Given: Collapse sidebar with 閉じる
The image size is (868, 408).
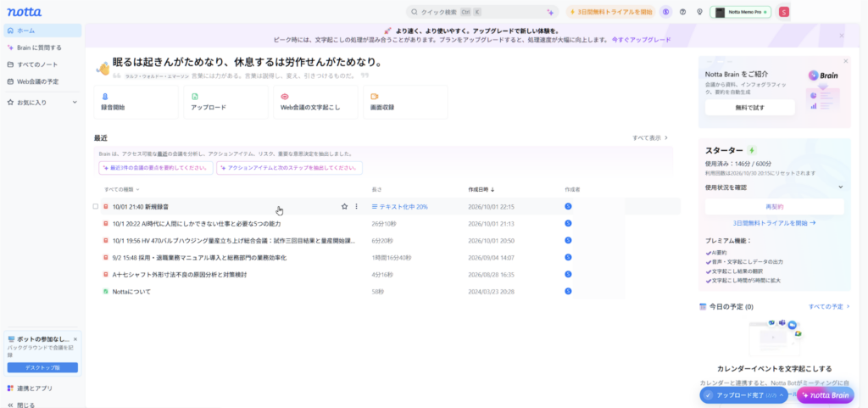Looking at the screenshot, I should click(x=21, y=405).
